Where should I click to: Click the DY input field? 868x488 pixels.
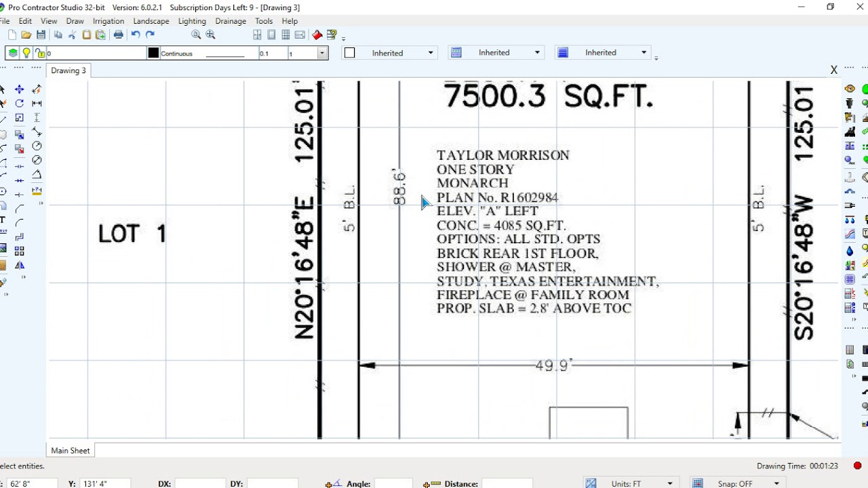click(x=273, y=484)
